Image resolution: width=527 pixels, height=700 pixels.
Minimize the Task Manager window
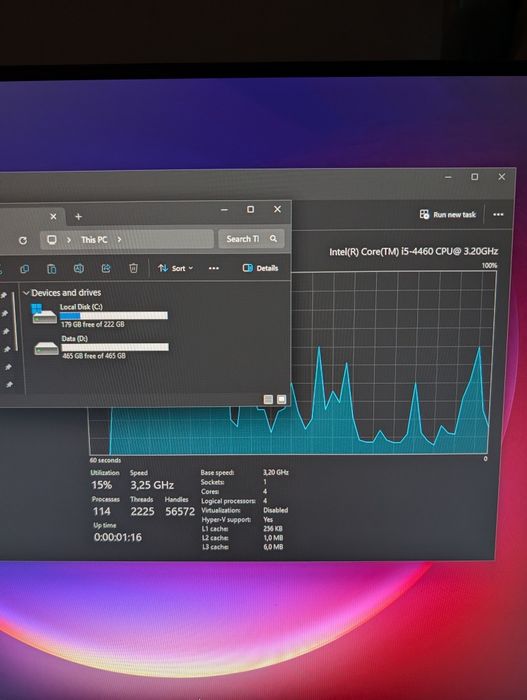pyautogui.click(x=448, y=177)
